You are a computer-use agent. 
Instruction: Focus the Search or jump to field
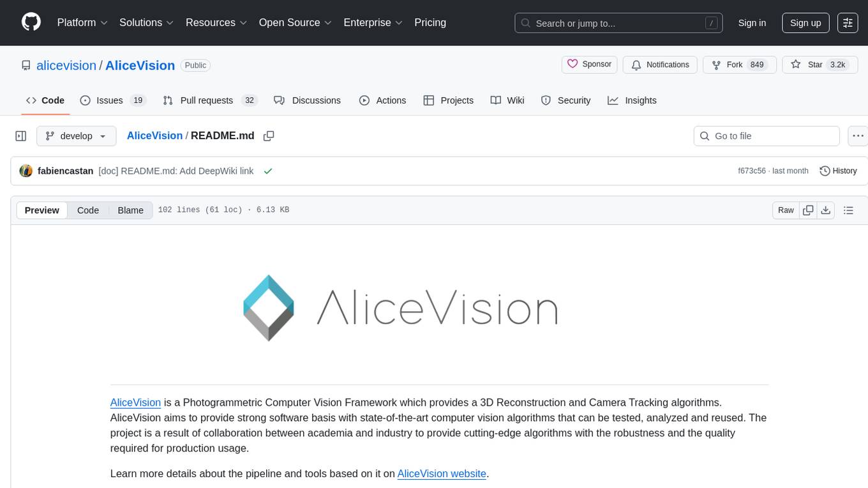[x=619, y=23]
